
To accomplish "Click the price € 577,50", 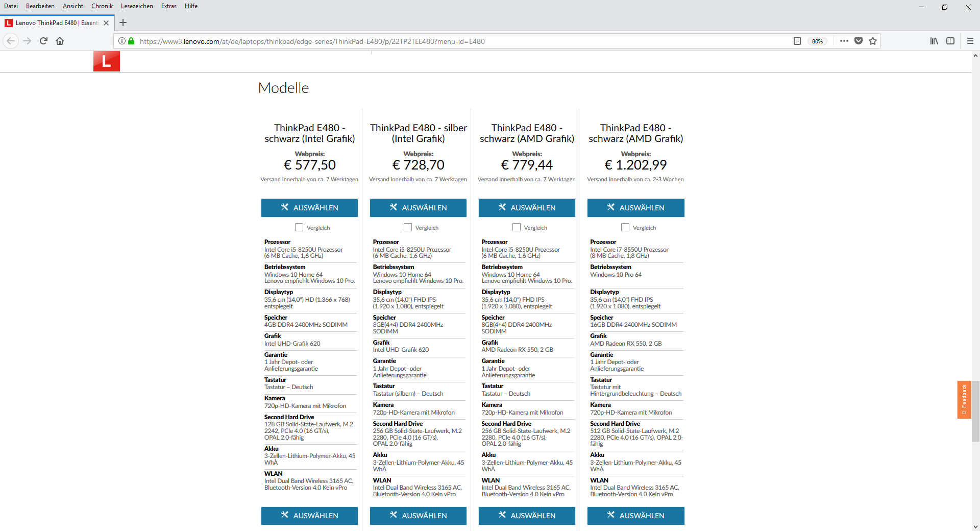I will point(310,165).
